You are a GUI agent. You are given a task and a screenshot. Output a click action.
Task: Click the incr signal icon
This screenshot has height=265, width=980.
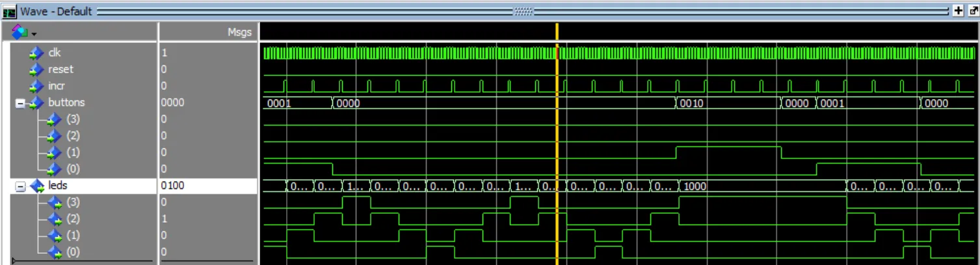click(x=36, y=86)
